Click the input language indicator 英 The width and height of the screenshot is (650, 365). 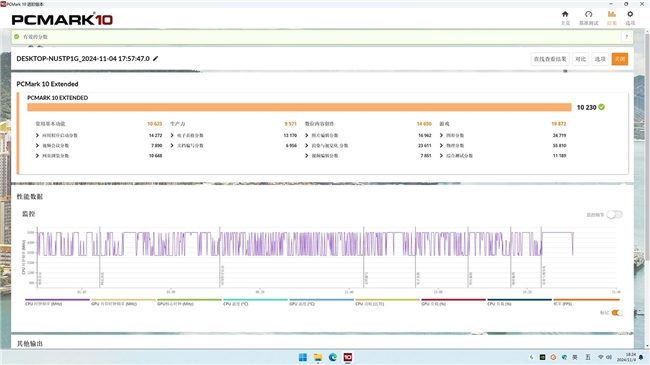pos(575,357)
